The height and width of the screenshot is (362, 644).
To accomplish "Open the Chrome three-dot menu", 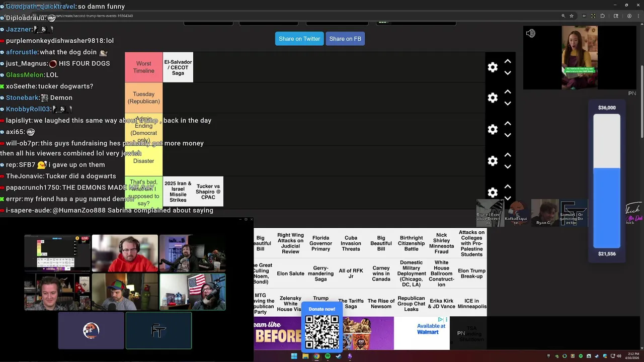I will [637, 16].
